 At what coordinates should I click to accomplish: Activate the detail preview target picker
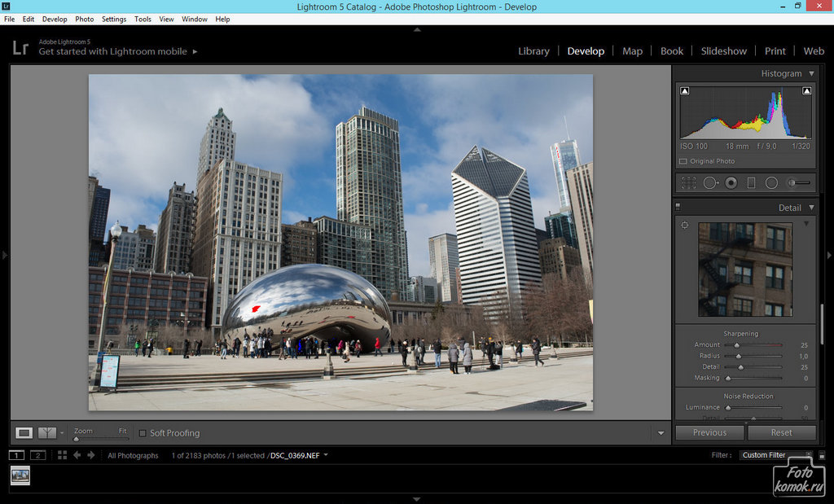point(685,225)
